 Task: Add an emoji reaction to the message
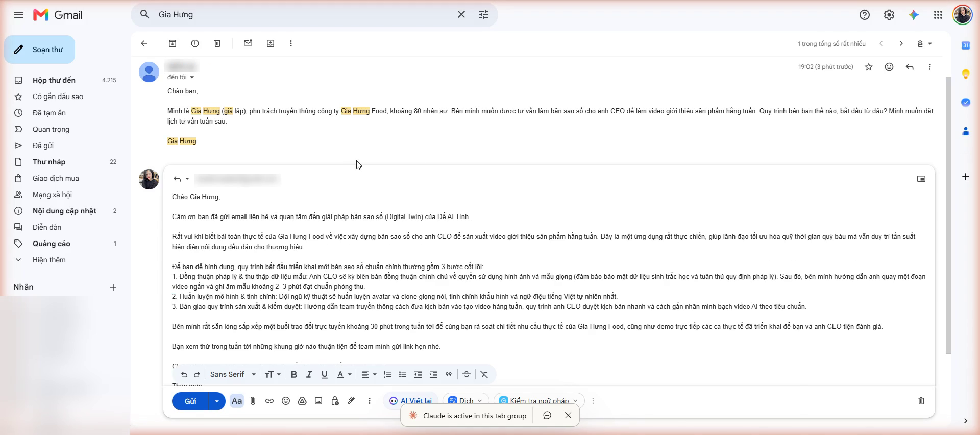(889, 67)
